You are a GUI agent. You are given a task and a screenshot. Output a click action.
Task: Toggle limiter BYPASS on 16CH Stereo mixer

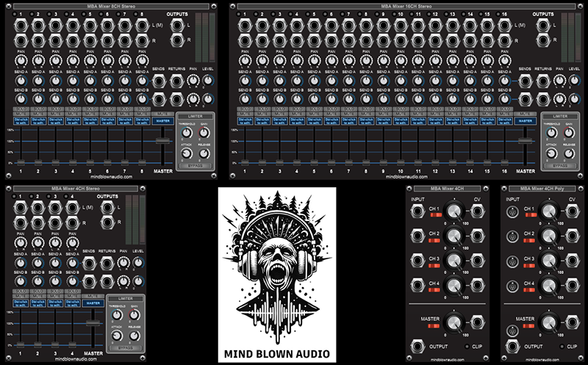coord(560,166)
